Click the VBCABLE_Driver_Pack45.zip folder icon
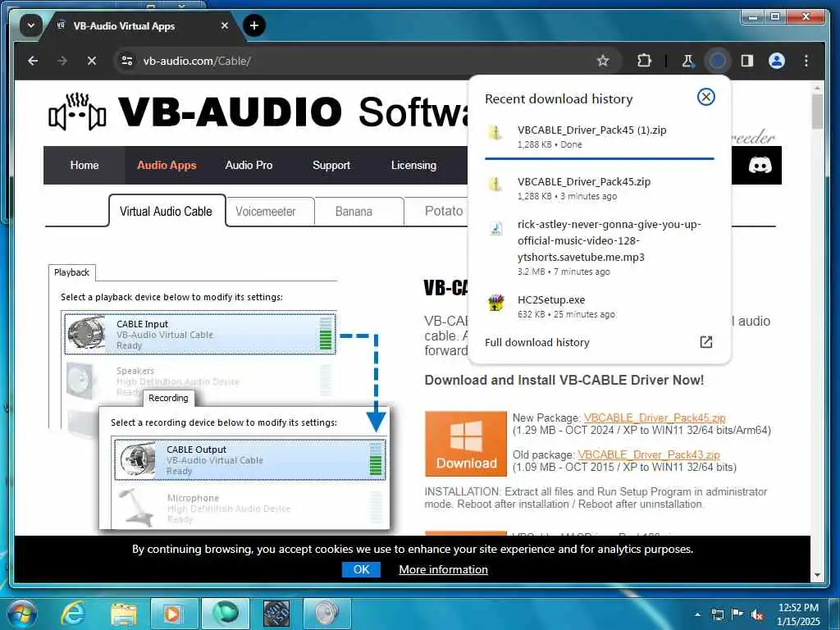Viewport: 840px width, 630px height. [x=495, y=184]
